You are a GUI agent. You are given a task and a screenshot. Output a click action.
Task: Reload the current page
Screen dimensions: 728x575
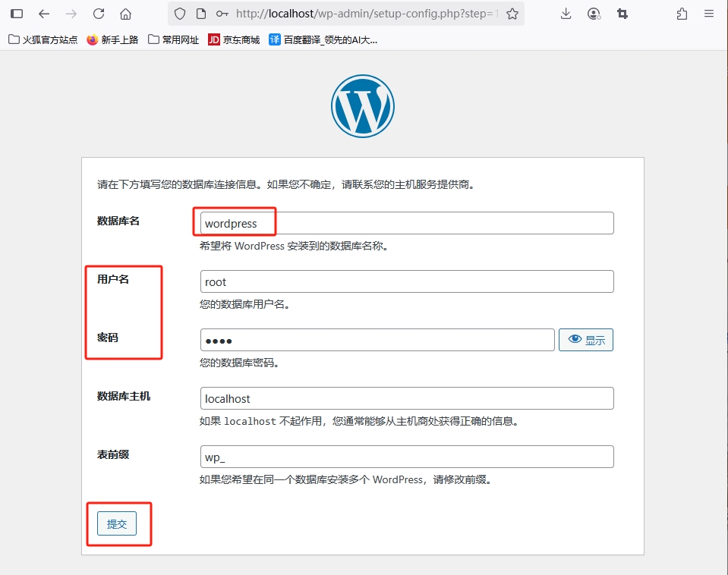(x=99, y=14)
